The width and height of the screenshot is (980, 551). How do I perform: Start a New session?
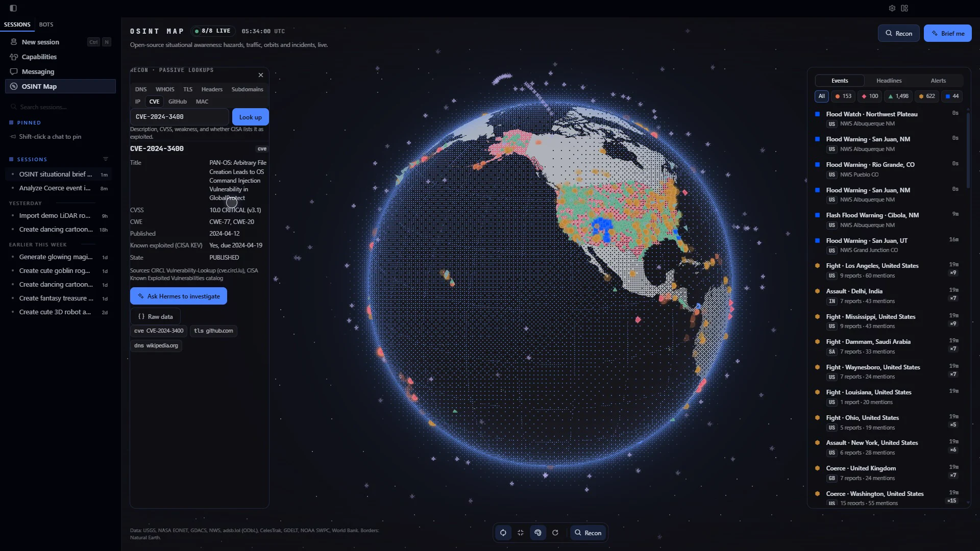pos(60,42)
